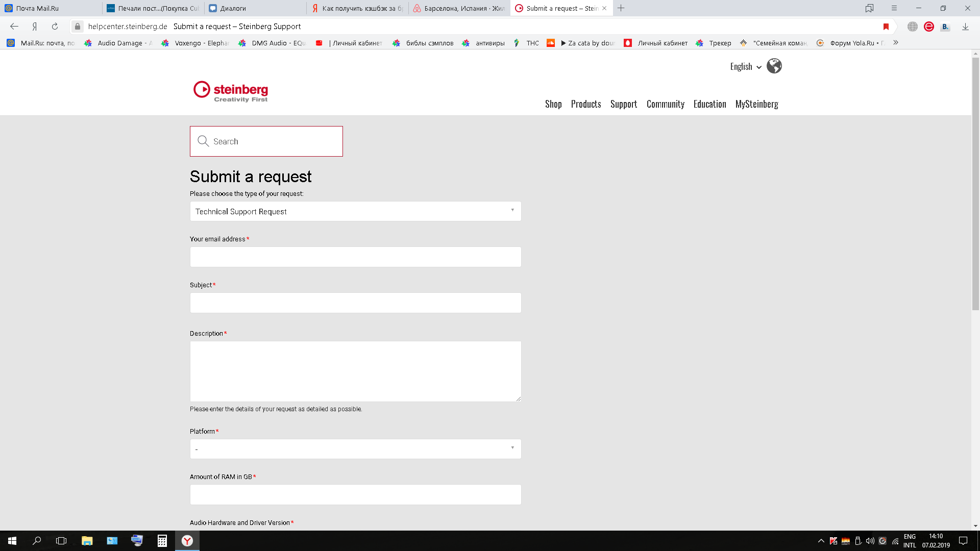Open the English language selector
The image size is (980, 551).
click(745, 67)
